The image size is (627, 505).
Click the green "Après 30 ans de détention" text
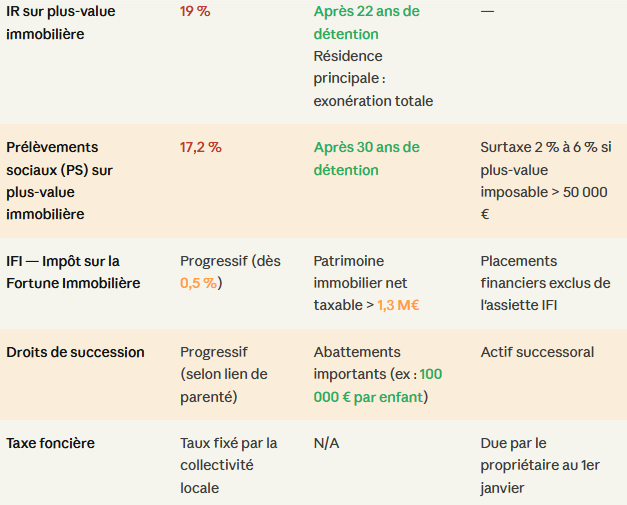(366, 158)
